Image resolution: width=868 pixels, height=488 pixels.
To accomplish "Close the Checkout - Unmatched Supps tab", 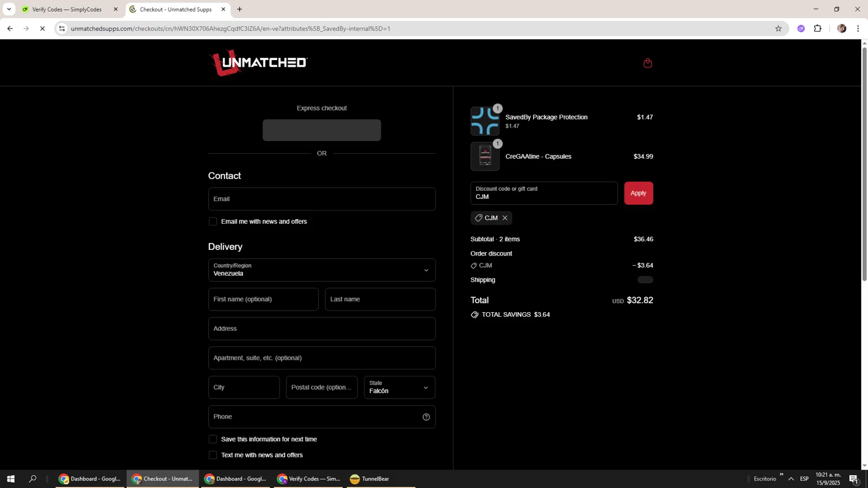I will click(x=223, y=9).
